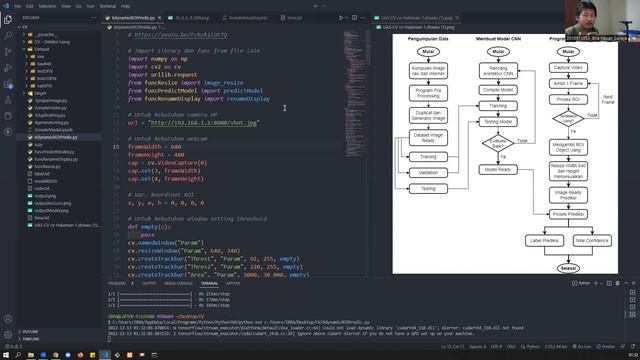
Task: Switch to the DEBUG CONSOLE tab
Action: tap(178, 283)
